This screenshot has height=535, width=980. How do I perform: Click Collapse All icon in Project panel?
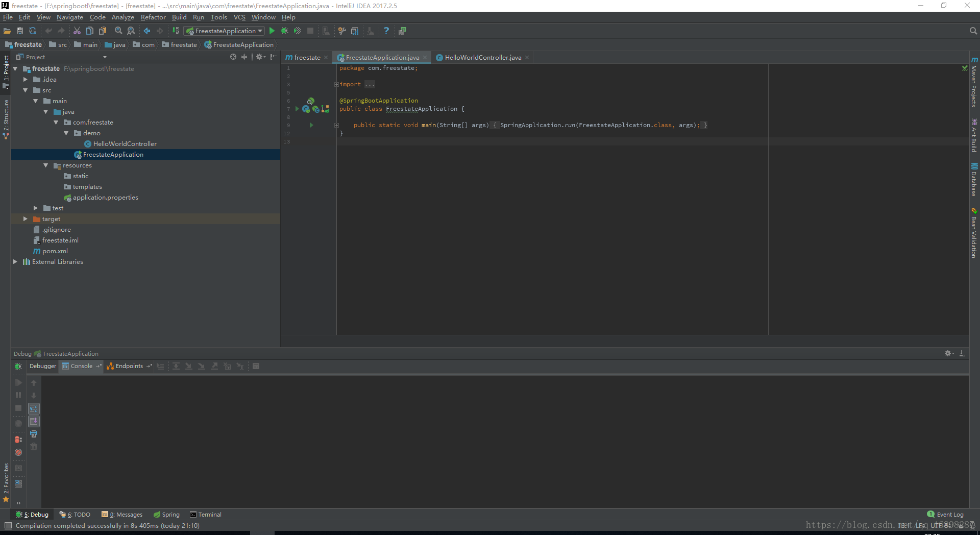tap(244, 57)
